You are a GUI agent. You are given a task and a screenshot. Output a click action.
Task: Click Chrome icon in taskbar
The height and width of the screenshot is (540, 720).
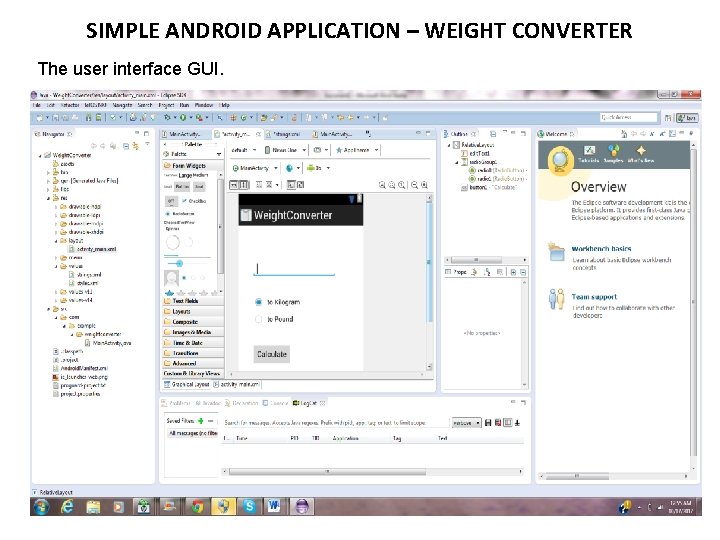[197, 506]
